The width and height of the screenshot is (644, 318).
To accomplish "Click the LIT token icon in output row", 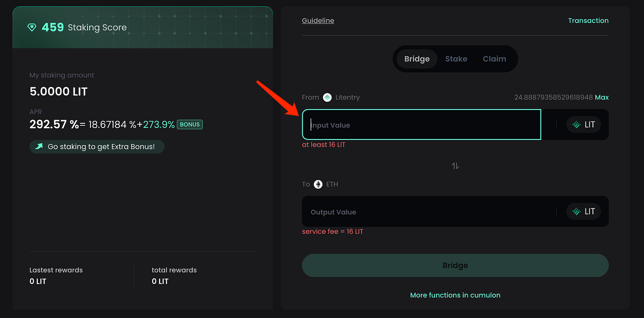I will [576, 212].
